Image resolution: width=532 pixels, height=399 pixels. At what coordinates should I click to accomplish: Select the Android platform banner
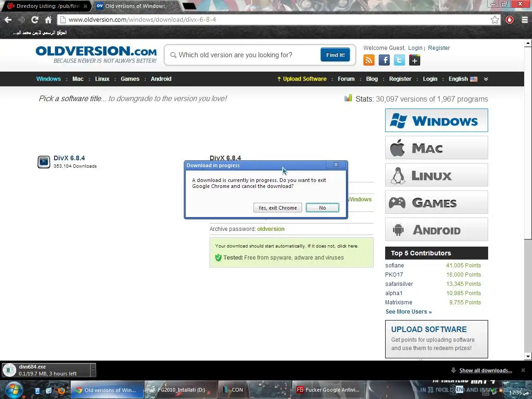(x=436, y=229)
